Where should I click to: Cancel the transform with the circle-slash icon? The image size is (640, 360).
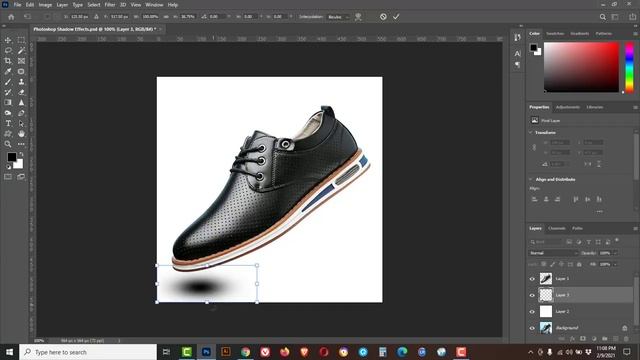(x=383, y=17)
